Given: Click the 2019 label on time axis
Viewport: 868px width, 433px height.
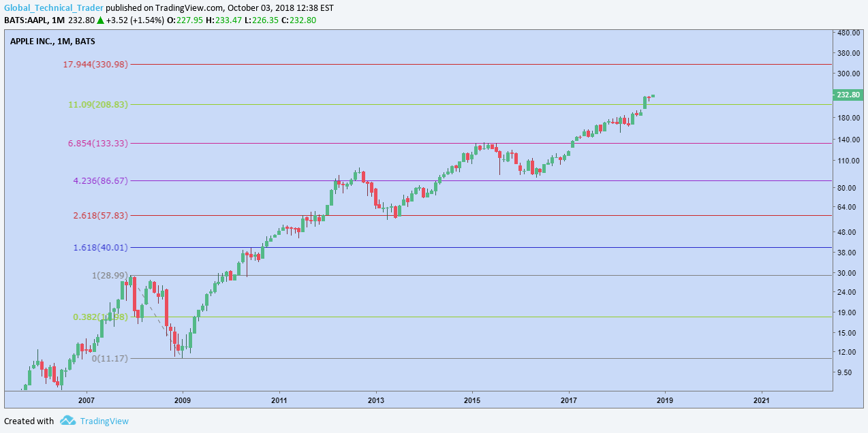Looking at the screenshot, I should 665,401.
